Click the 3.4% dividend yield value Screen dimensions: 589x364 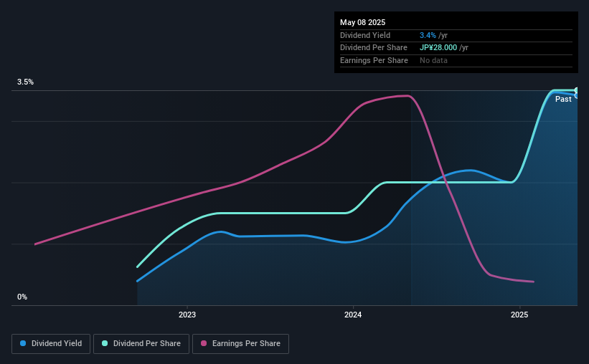point(428,35)
